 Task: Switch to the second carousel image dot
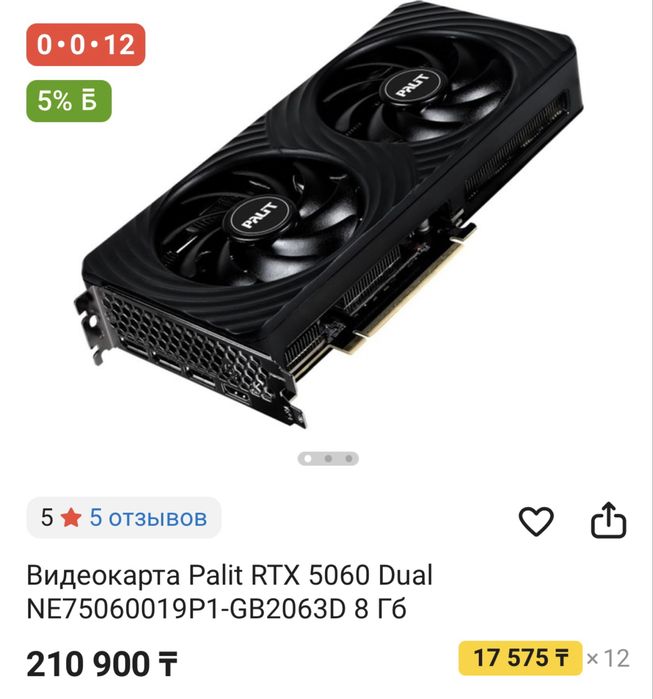pyautogui.click(x=328, y=458)
